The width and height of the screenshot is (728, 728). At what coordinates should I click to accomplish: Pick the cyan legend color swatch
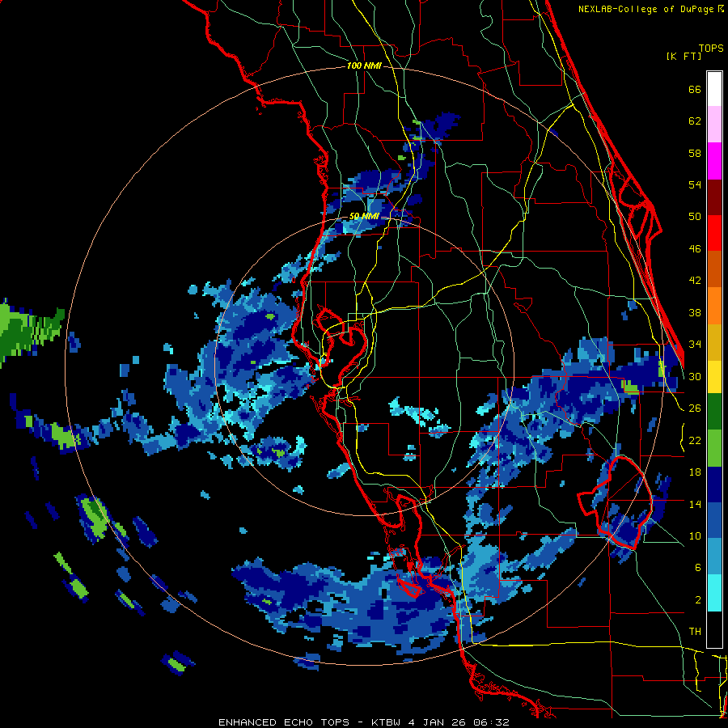point(714,593)
